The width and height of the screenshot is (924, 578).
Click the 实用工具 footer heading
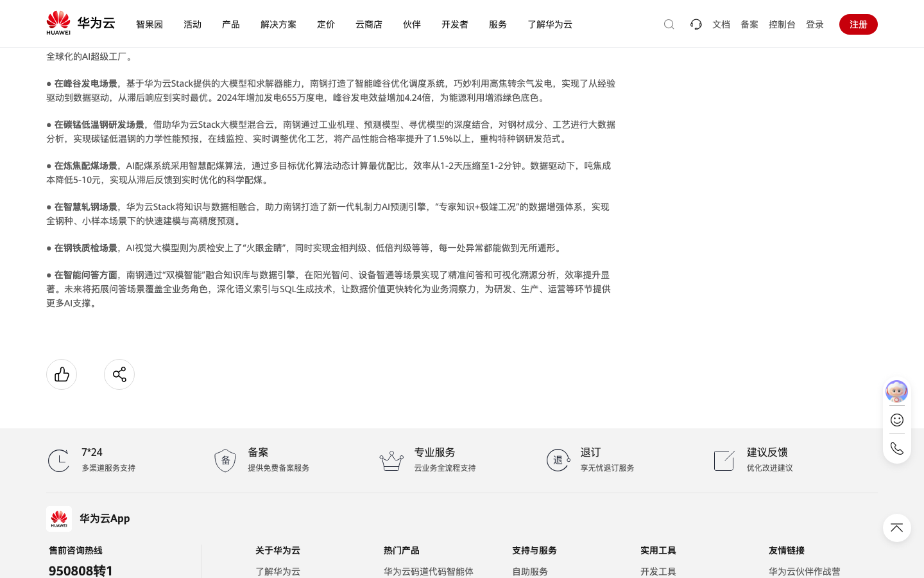658,550
